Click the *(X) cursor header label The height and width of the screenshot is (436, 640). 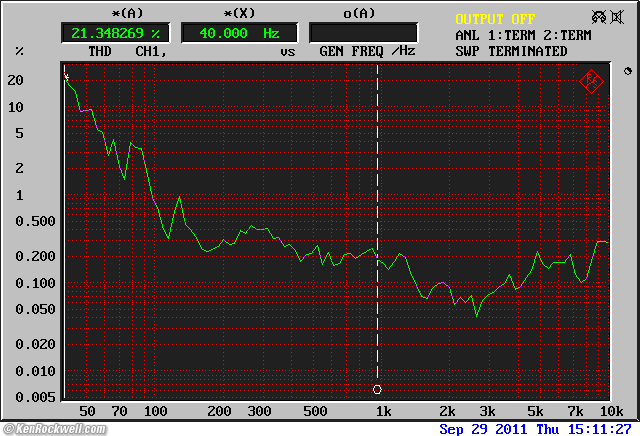coord(239,13)
